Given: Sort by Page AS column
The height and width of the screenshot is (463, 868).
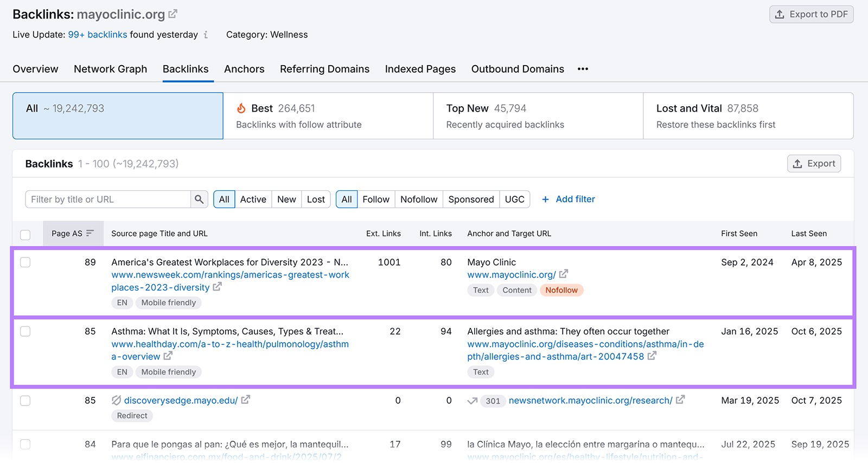Looking at the screenshot, I should [x=73, y=234].
